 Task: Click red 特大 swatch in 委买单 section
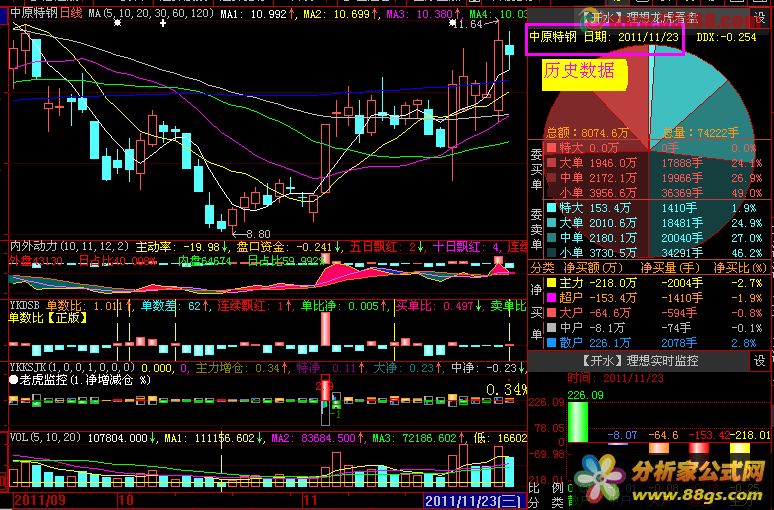(551, 148)
